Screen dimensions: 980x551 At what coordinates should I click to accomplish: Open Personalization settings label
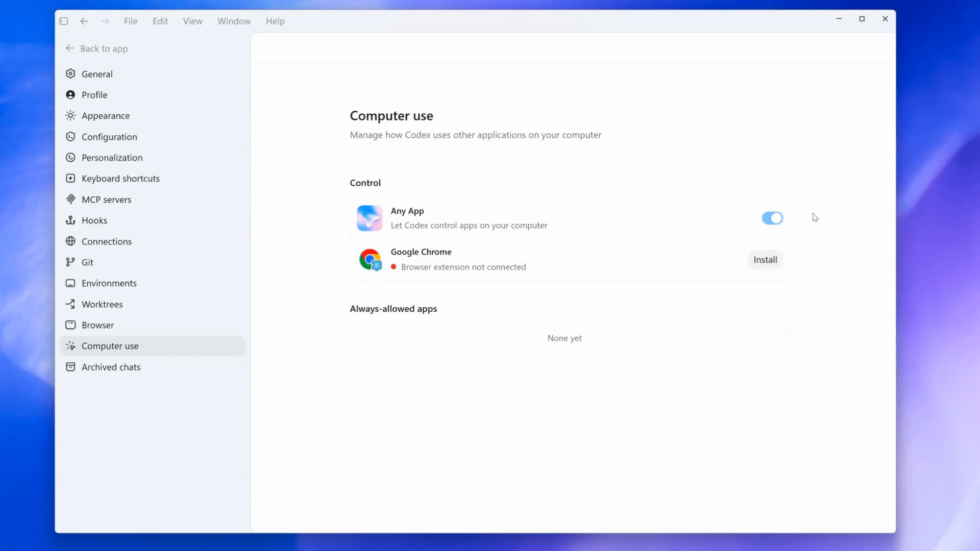pos(112,158)
